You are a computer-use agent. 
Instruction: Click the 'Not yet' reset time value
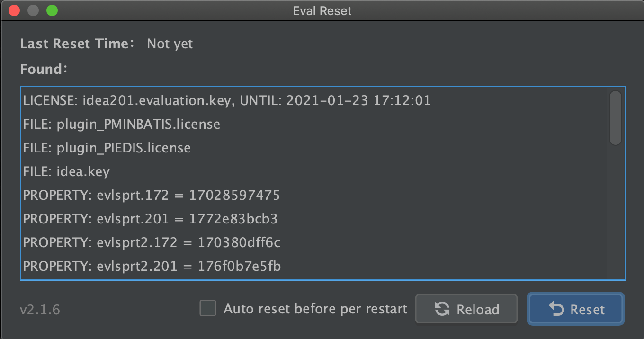point(170,44)
